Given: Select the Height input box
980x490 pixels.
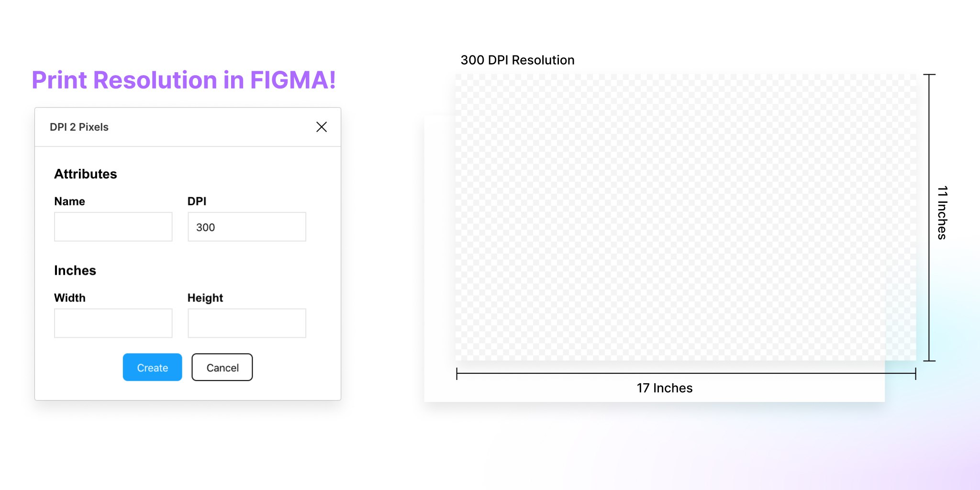Looking at the screenshot, I should point(246,323).
